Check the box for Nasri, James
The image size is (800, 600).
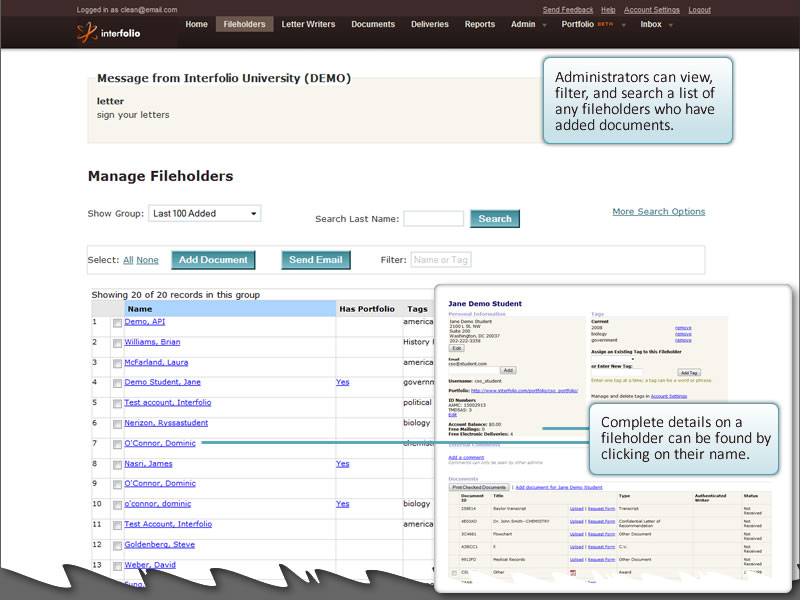click(x=117, y=465)
